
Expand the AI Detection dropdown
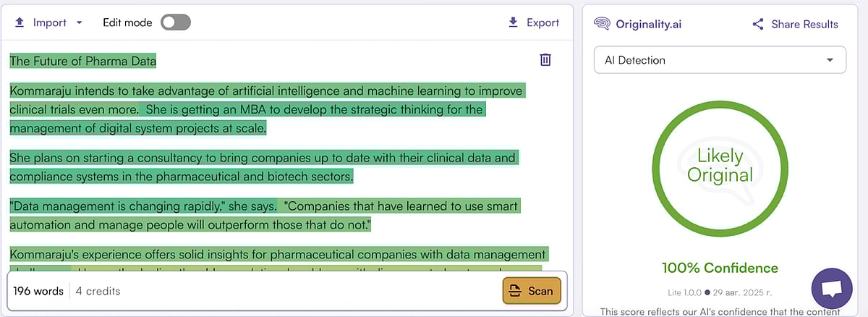pos(719,60)
